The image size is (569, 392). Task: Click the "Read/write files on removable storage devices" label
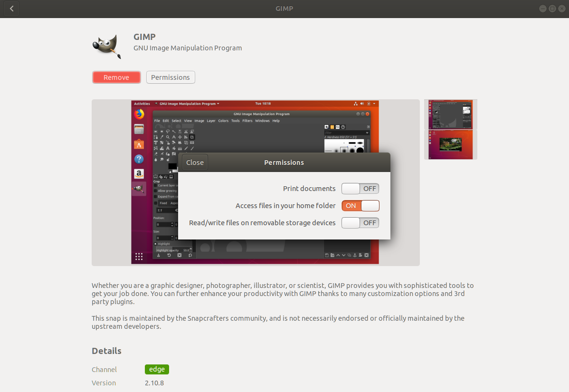coord(262,223)
